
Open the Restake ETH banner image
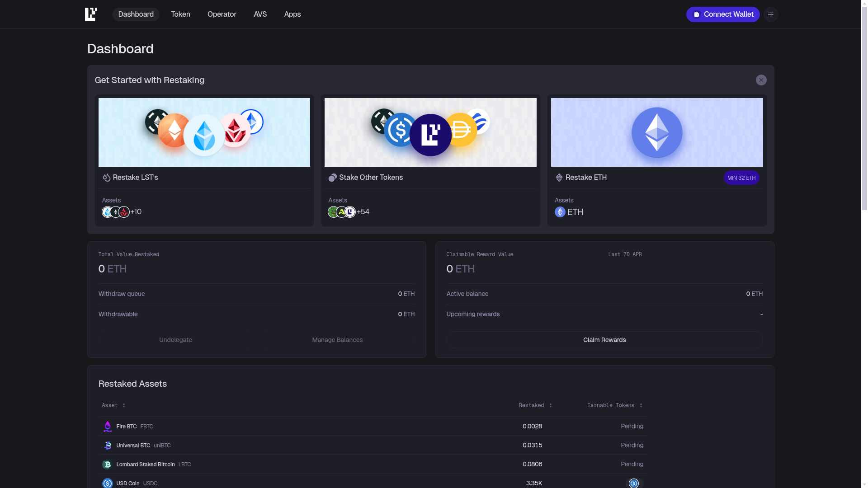click(657, 132)
